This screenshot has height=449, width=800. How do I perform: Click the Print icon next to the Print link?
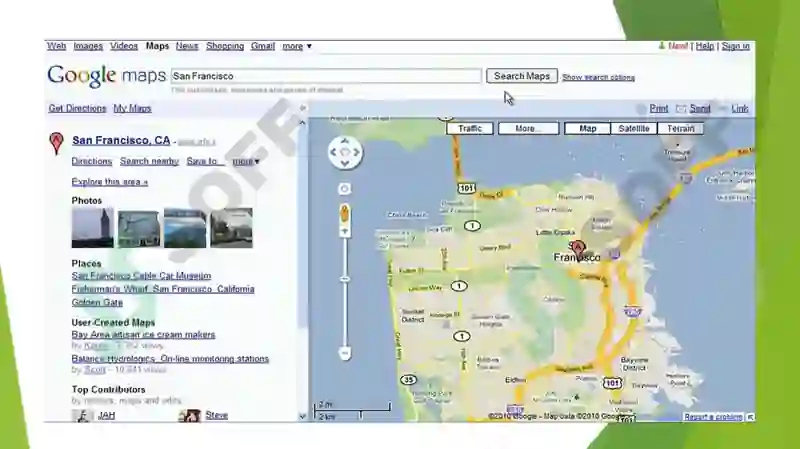(x=641, y=109)
